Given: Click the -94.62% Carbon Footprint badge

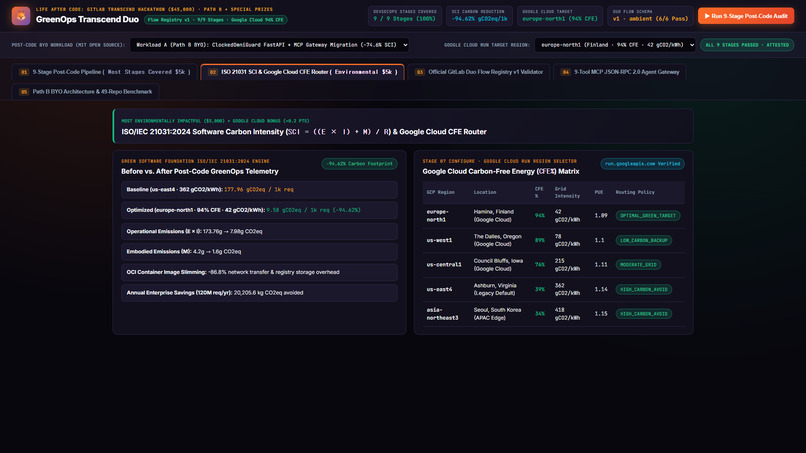Looking at the screenshot, I should (359, 164).
